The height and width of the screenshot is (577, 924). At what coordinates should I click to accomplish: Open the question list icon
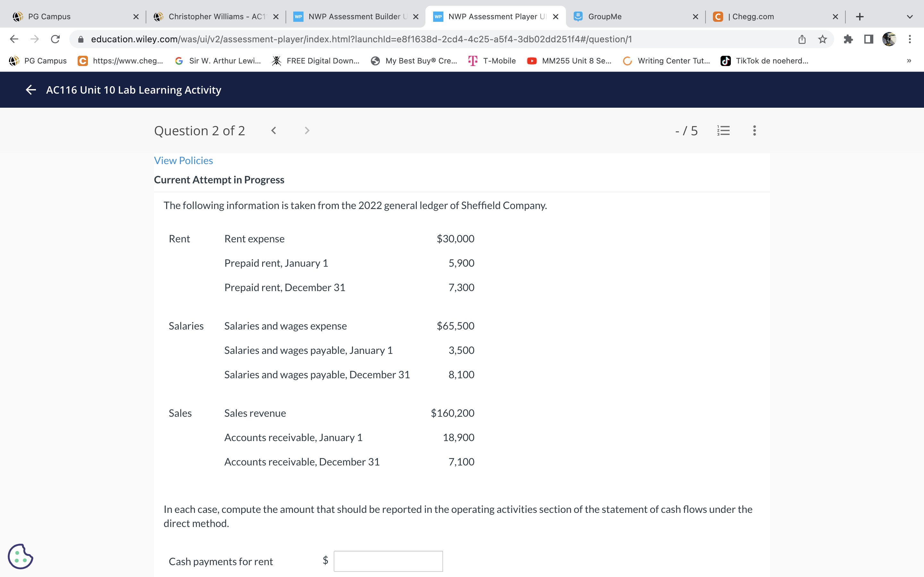tap(723, 130)
